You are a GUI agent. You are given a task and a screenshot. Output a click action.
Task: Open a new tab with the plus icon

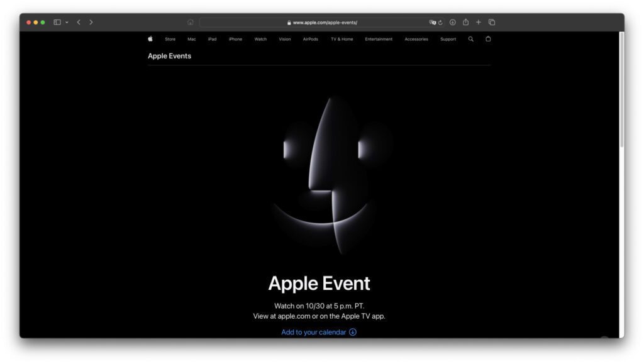click(478, 22)
